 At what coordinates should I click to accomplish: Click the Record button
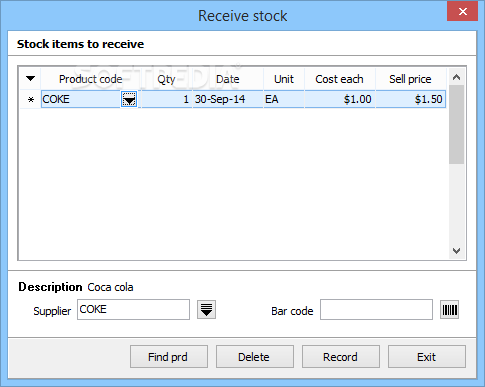pos(341,357)
